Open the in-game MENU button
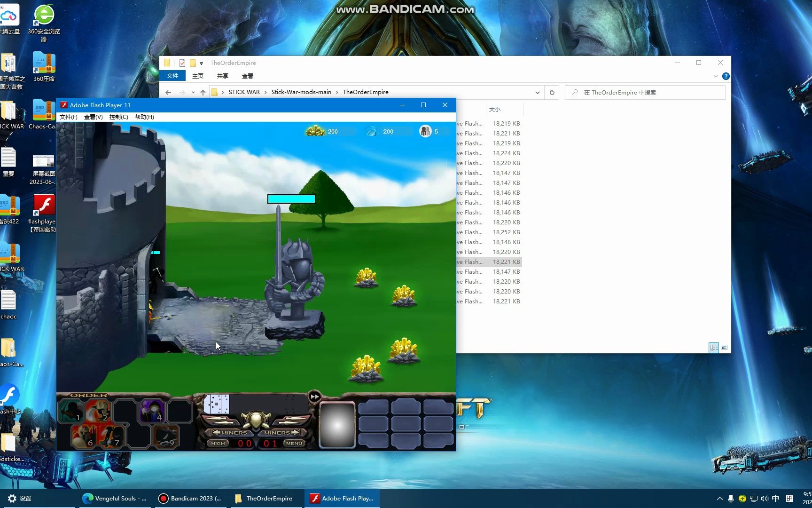This screenshot has height=508, width=812. click(294, 443)
